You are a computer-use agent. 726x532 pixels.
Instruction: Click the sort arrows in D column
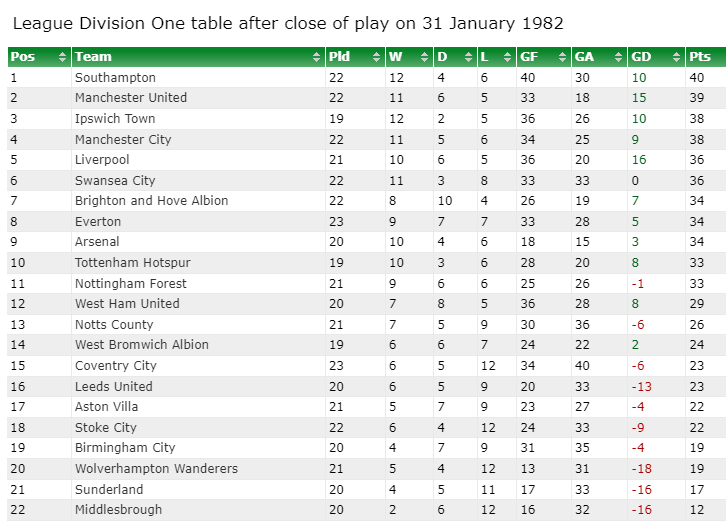469,57
